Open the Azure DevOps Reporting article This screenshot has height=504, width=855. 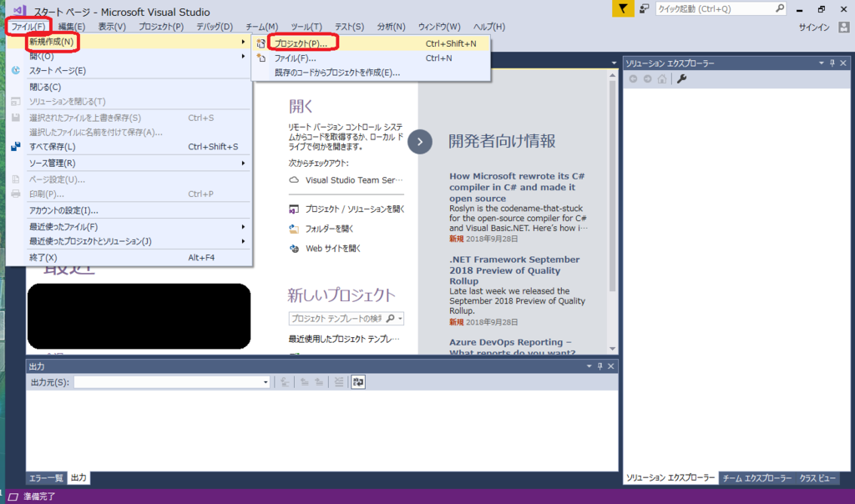(512, 347)
